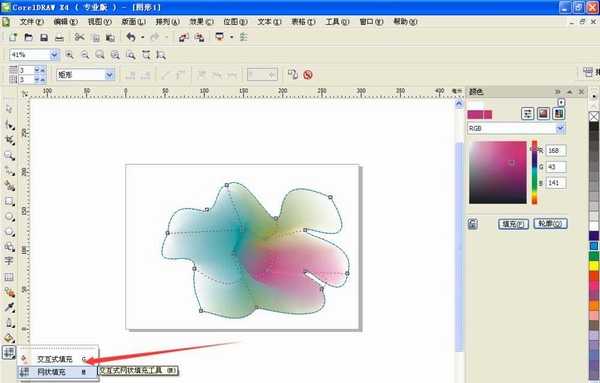Click the zoom in magnifier icon

(x=69, y=55)
